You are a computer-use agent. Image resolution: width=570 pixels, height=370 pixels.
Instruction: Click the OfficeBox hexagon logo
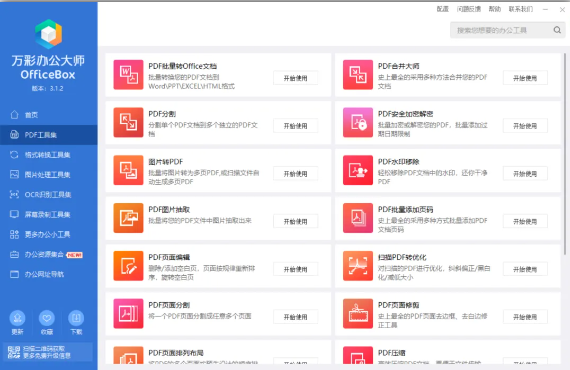(x=48, y=34)
